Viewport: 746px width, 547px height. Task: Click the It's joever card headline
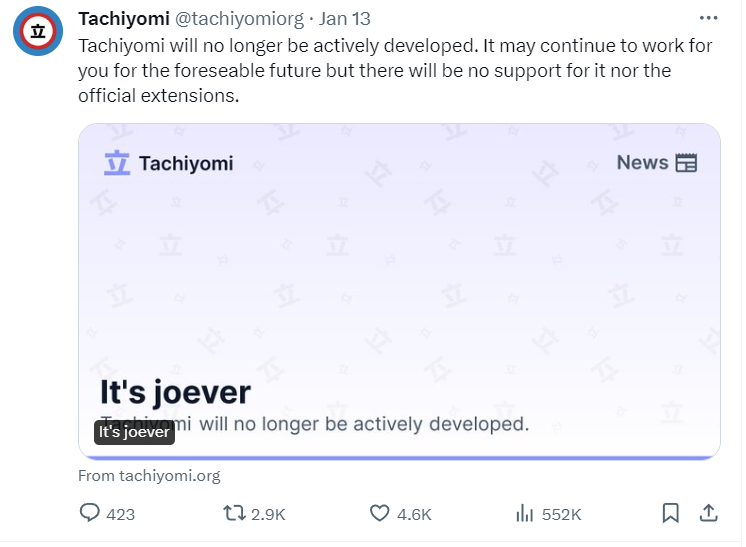click(x=175, y=391)
